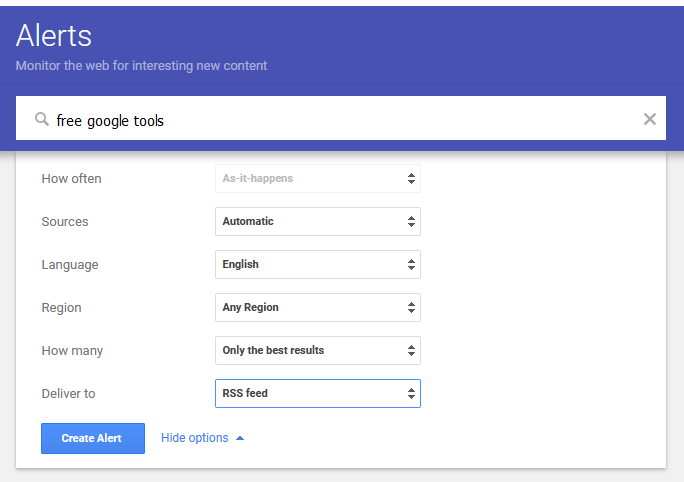This screenshot has height=482, width=684.
Task: Open the How often dropdown
Action: [318, 178]
